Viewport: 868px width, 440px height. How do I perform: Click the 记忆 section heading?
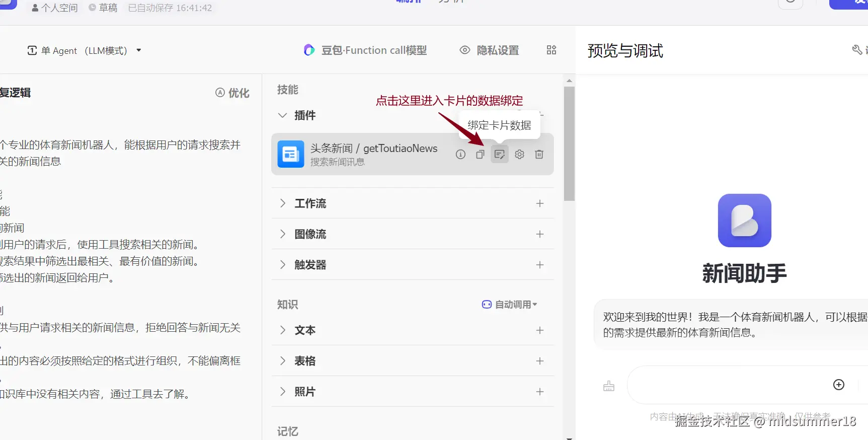point(288,431)
